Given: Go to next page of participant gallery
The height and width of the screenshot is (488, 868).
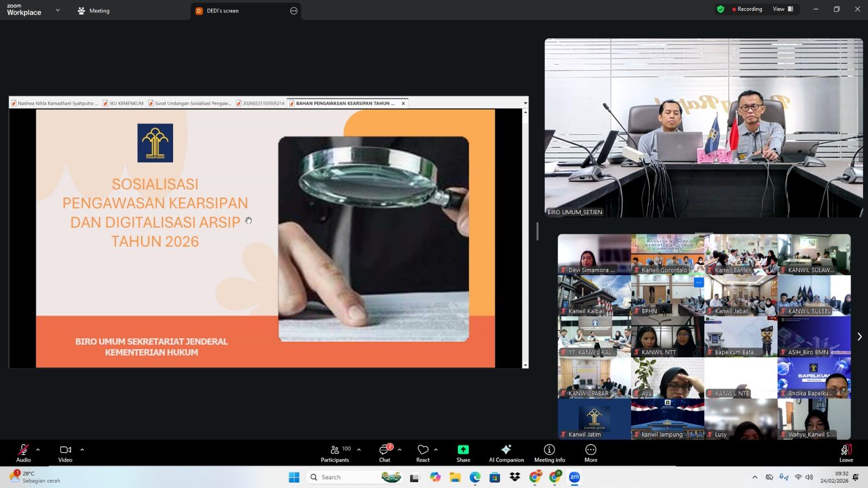Looking at the screenshot, I should pos(859,337).
